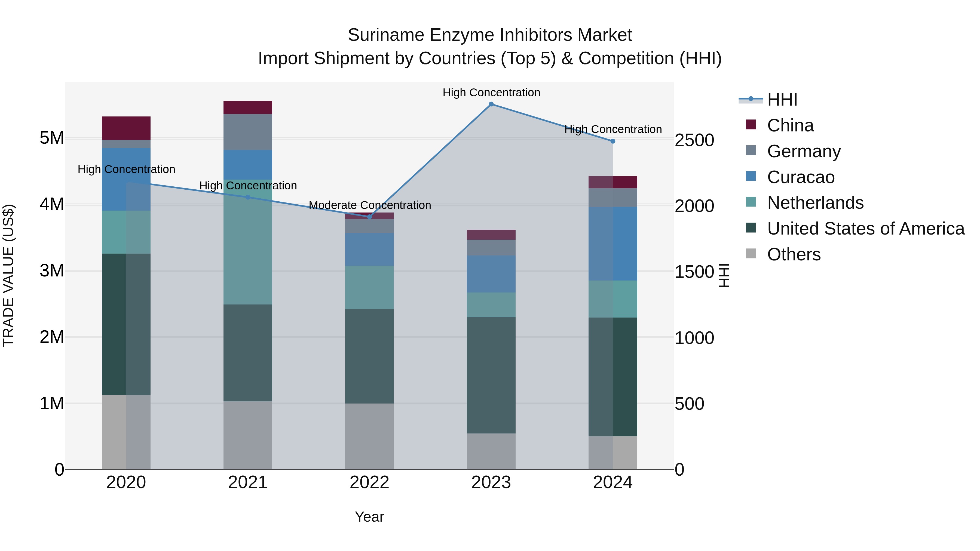Click the HHI data point for 2024
This screenshot has width=980, height=551.
613,141
